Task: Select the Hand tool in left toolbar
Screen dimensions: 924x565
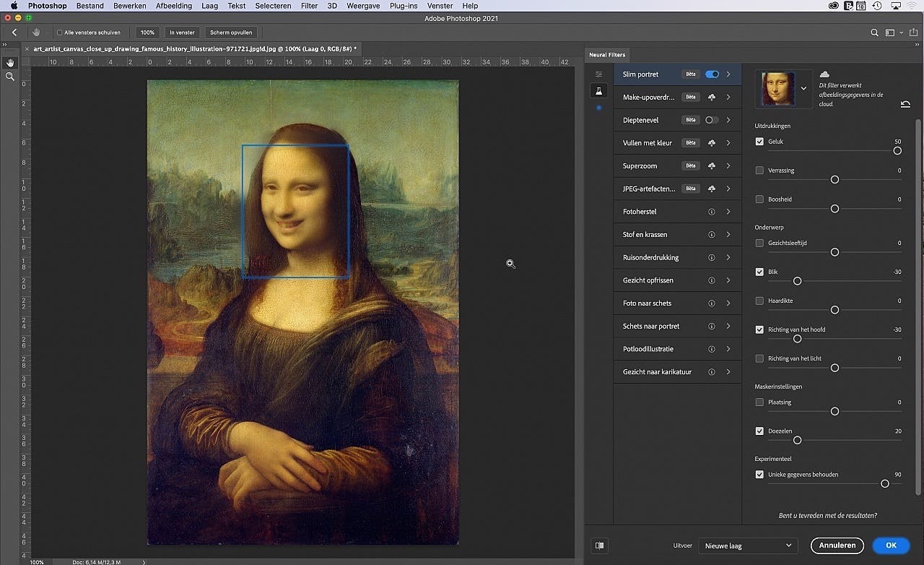Action: [x=10, y=63]
